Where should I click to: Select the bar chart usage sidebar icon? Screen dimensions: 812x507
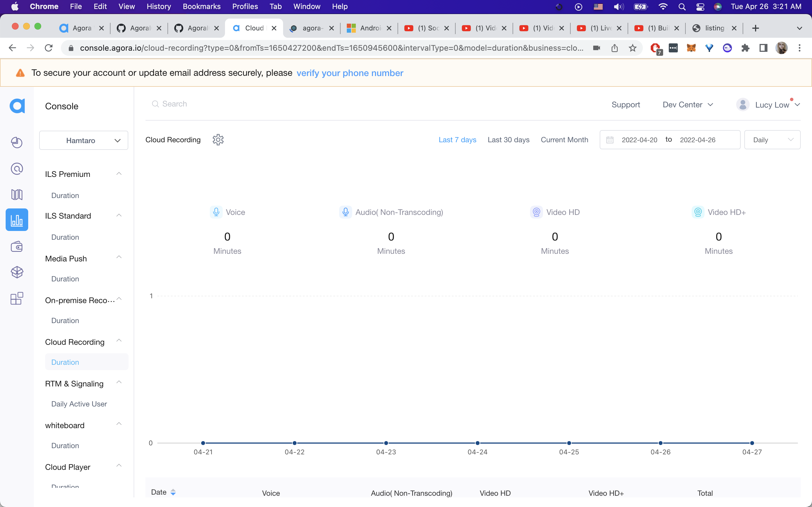[x=17, y=220]
